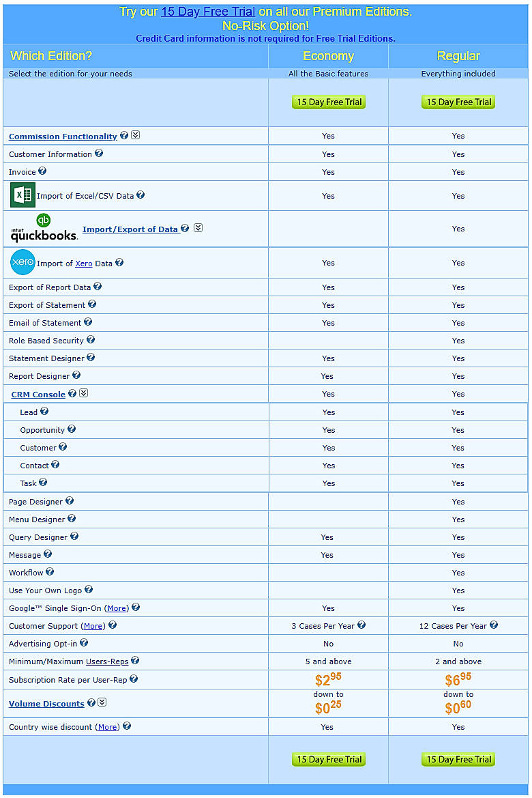Screen dimensions: 532x798
Task: Click help icon for Minimum/Maximum Users-Reps
Action: click(135, 661)
